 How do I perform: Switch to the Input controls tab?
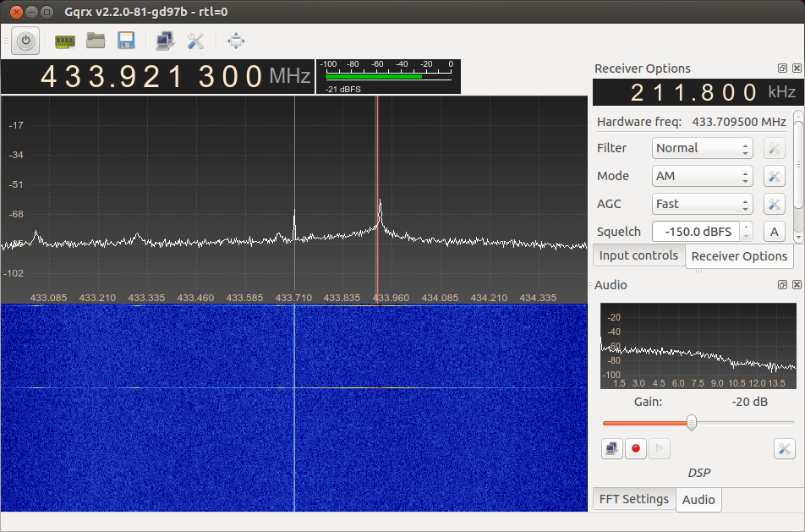pyautogui.click(x=638, y=255)
